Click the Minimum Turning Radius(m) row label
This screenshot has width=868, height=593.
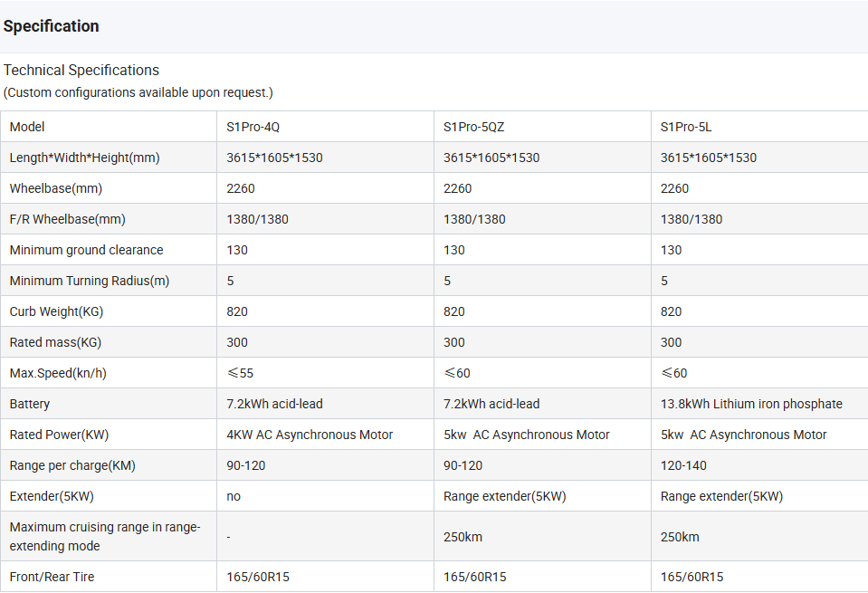(x=89, y=281)
